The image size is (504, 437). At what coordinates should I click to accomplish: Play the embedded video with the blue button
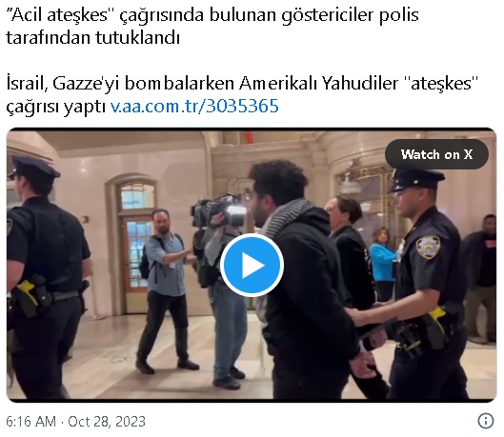click(252, 266)
